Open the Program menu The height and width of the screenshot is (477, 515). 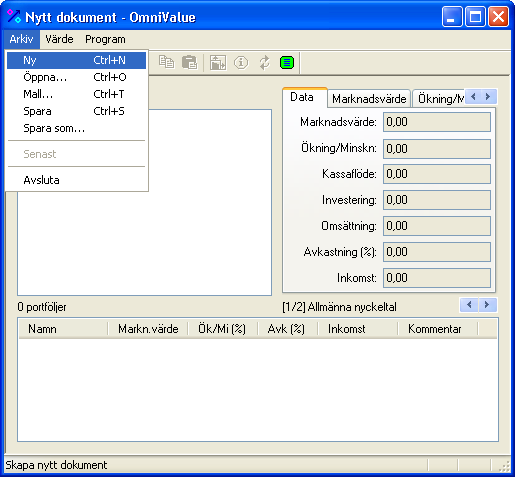pos(105,39)
